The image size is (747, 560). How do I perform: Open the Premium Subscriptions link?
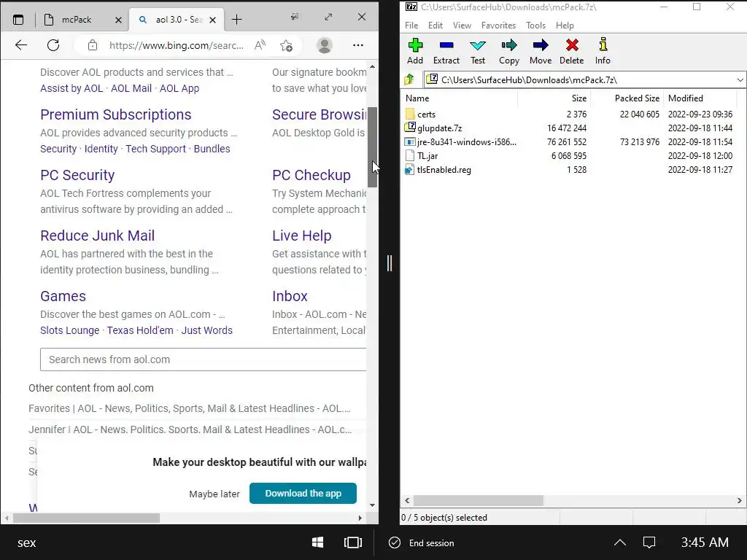pyautogui.click(x=116, y=114)
